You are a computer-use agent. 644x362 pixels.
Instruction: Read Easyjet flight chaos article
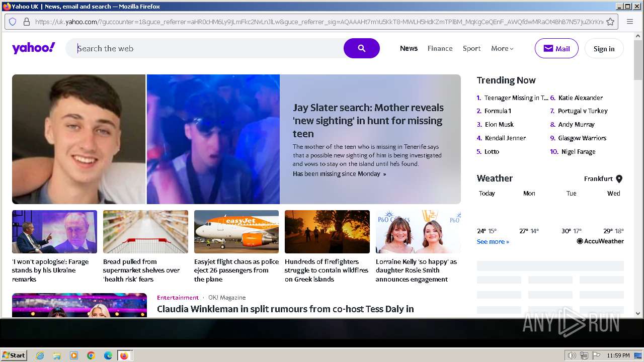click(236, 270)
